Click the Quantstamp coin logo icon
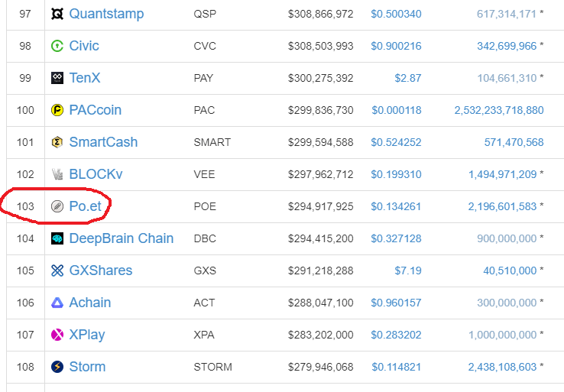This screenshot has width=564, height=392. 57,14
